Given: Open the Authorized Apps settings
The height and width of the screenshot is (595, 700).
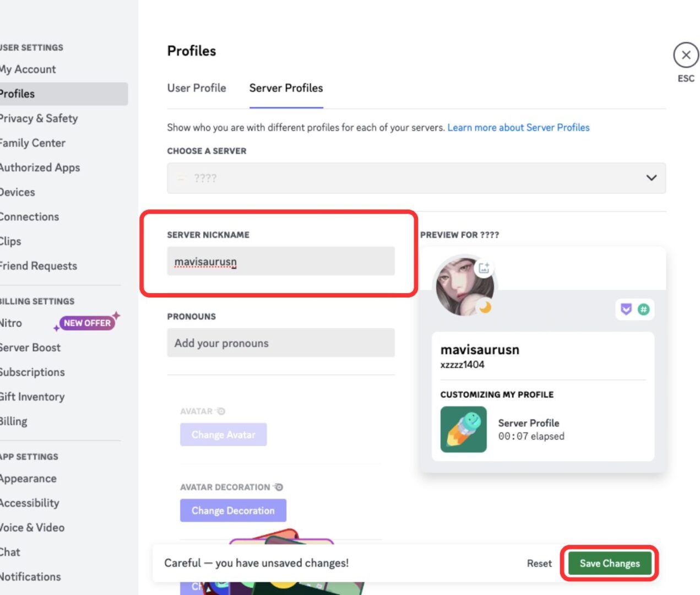Looking at the screenshot, I should pyautogui.click(x=40, y=167).
